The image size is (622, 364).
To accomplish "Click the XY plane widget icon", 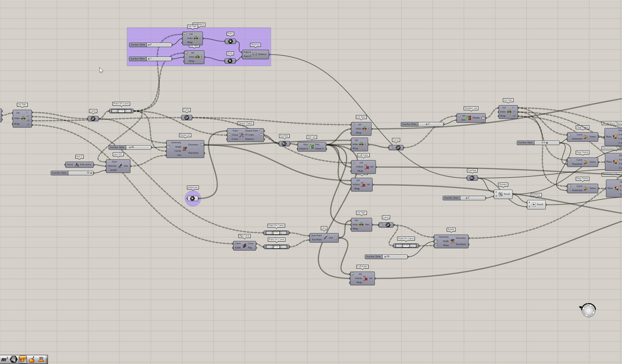I will 41,359.
